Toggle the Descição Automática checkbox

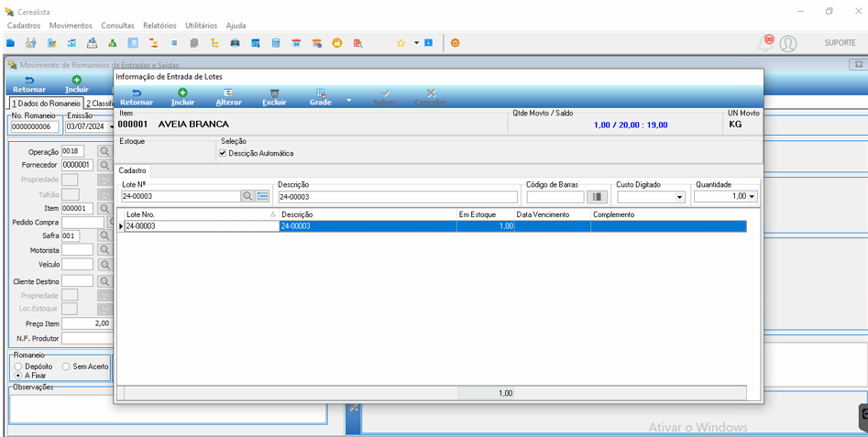tap(223, 153)
